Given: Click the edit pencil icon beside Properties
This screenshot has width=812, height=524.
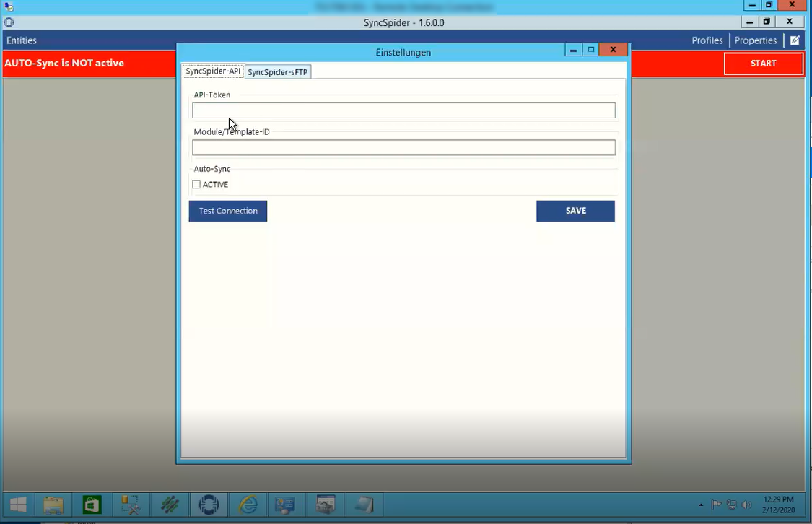Looking at the screenshot, I should point(795,40).
